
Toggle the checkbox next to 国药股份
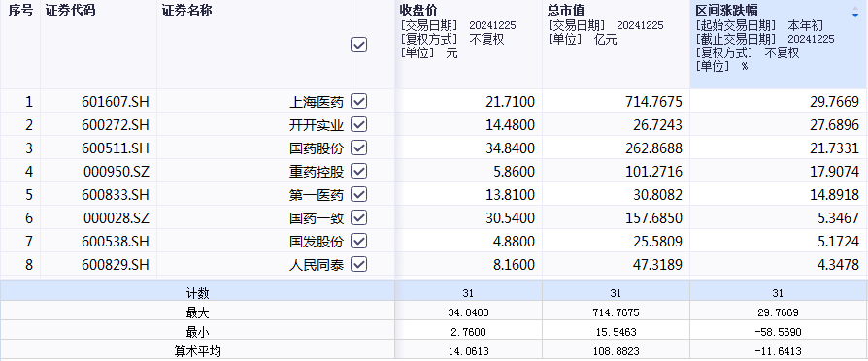tap(359, 148)
